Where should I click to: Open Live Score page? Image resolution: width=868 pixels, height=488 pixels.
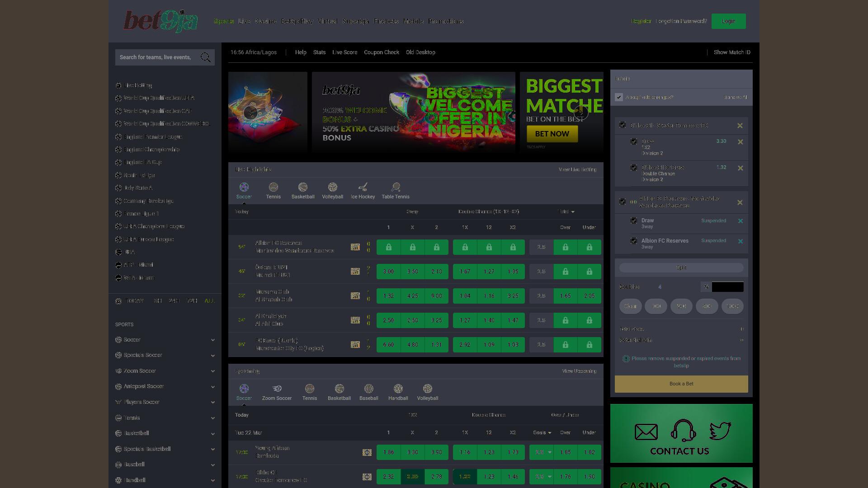pyautogui.click(x=345, y=52)
